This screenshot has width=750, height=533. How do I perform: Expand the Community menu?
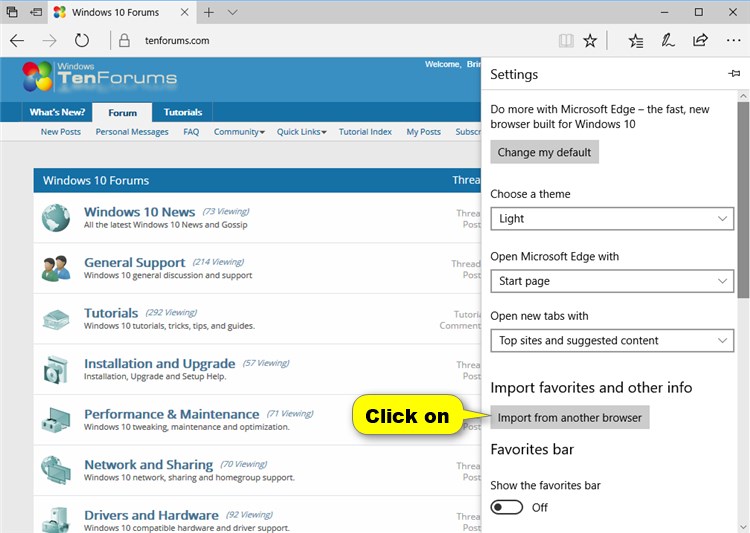tap(239, 132)
